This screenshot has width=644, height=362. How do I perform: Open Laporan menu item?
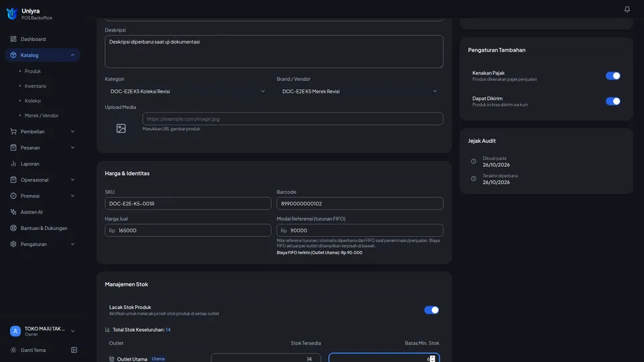click(x=43, y=164)
